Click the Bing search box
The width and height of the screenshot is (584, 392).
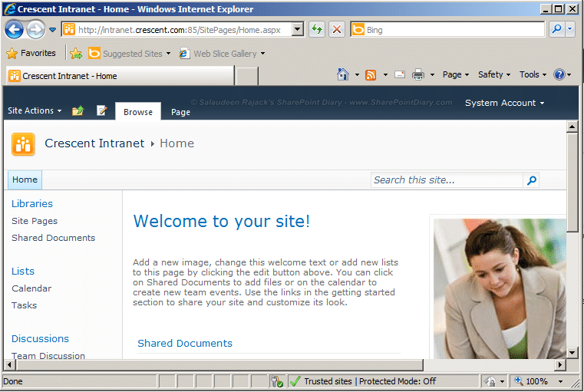[x=447, y=30]
